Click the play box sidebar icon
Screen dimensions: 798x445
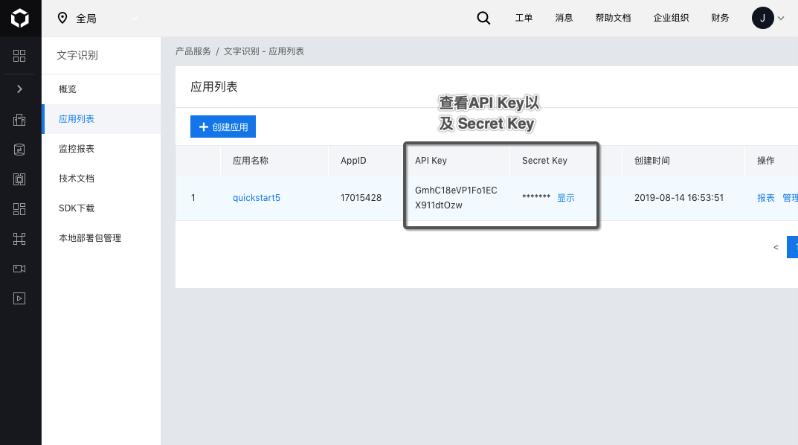pyautogui.click(x=19, y=298)
